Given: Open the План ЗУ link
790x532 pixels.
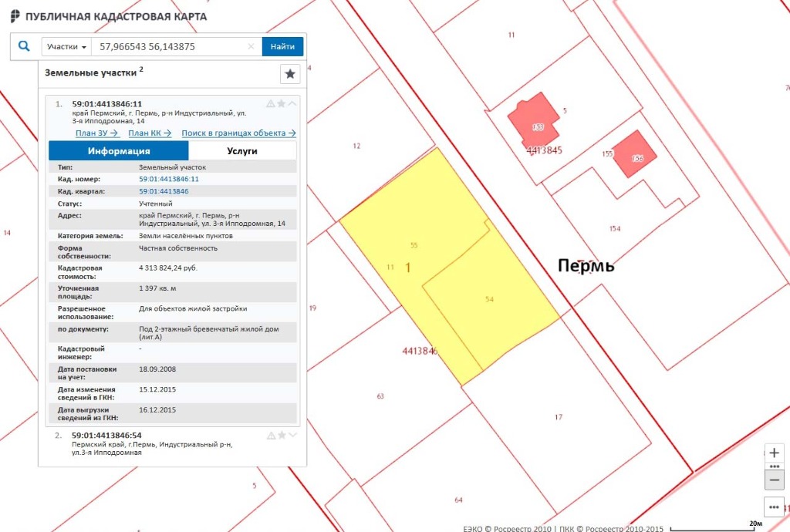Looking at the screenshot, I should click(96, 133).
